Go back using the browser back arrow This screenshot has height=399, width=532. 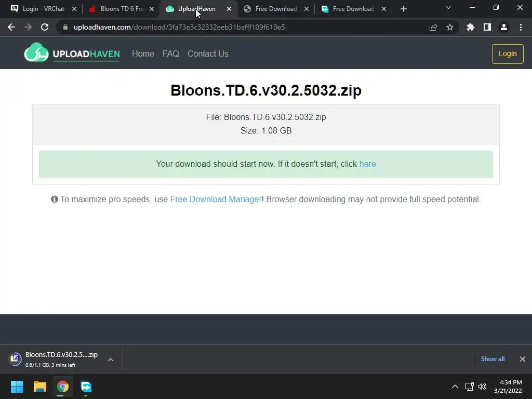point(11,27)
